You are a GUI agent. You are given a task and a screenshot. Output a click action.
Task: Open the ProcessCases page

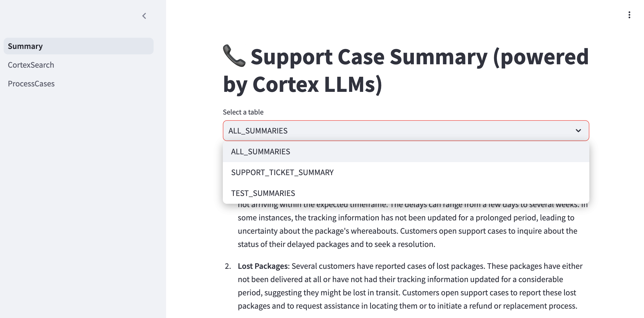point(31,84)
